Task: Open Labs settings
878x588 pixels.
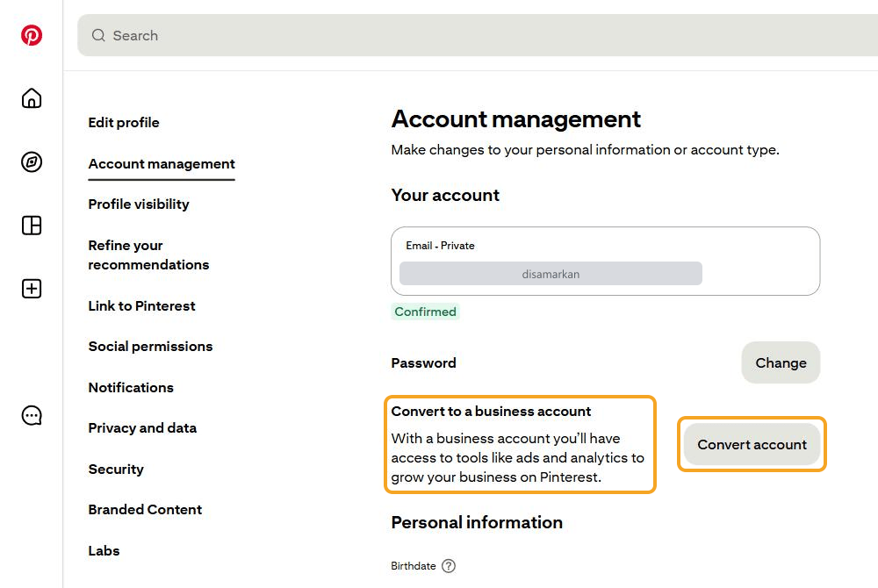Action: [104, 551]
